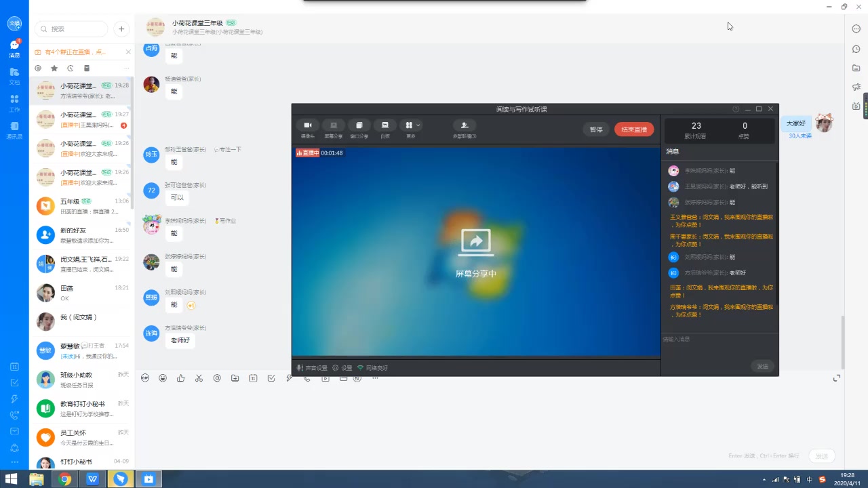868x488 pixels.
Task: Open mail icon in lower sidebar
Action: pos(14,431)
